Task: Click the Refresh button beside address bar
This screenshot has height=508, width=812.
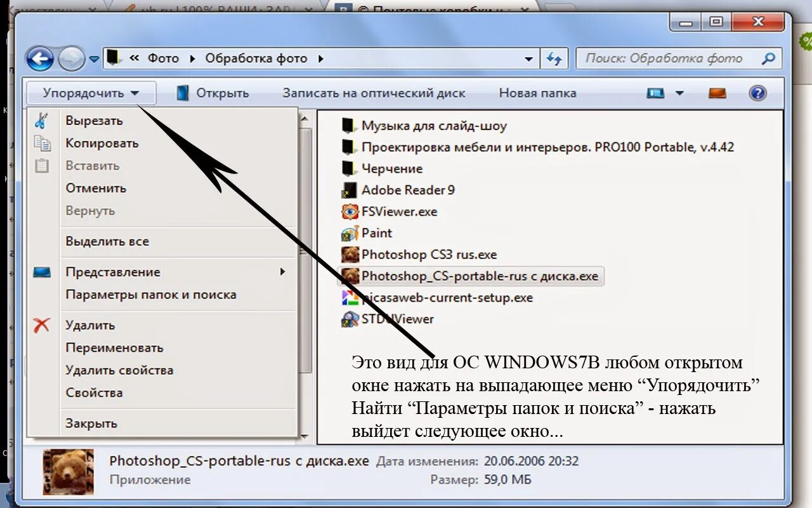Action: [x=554, y=59]
